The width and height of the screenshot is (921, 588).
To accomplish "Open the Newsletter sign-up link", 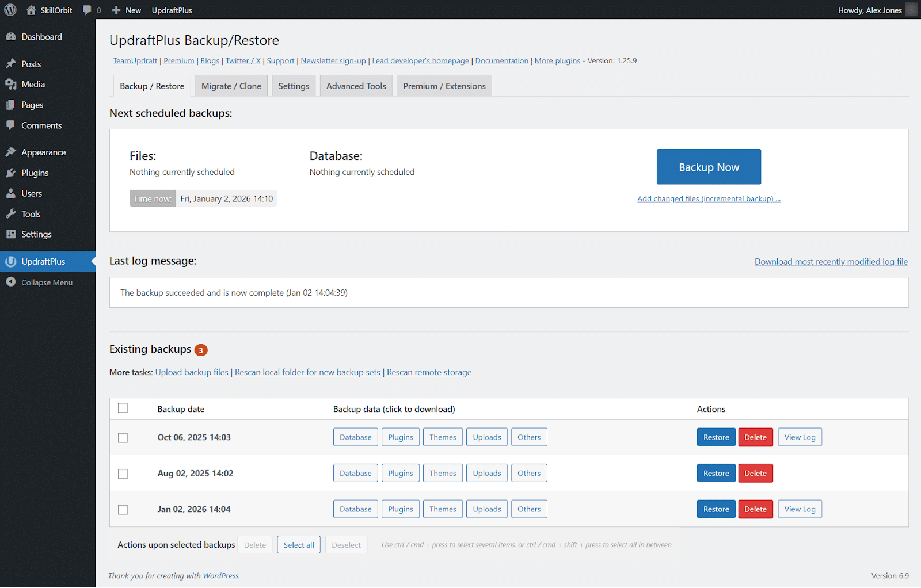I will pyautogui.click(x=333, y=61).
